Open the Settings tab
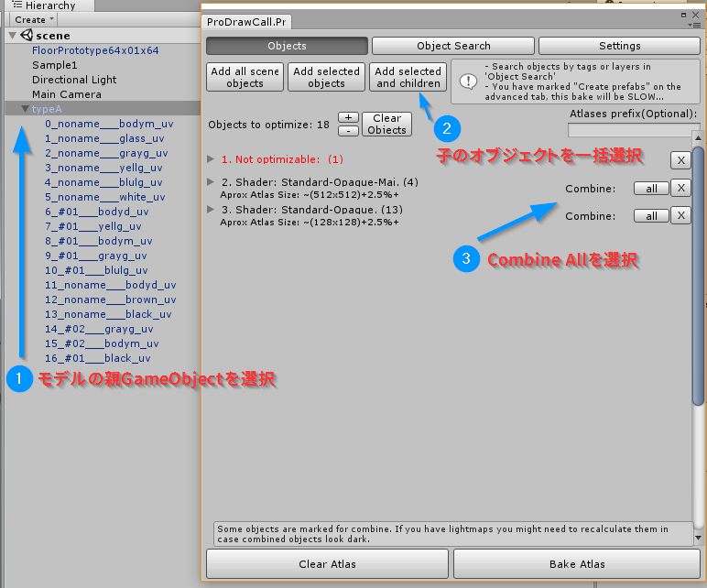 point(619,46)
